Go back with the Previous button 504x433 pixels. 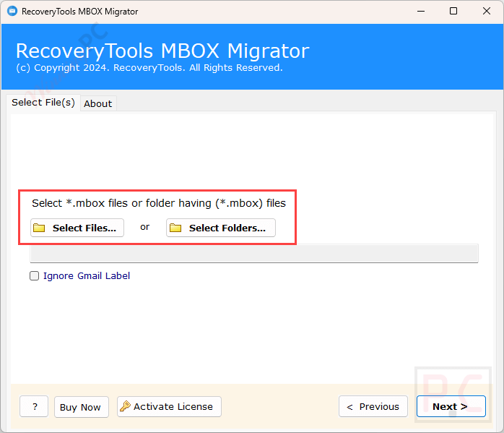[373, 406]
